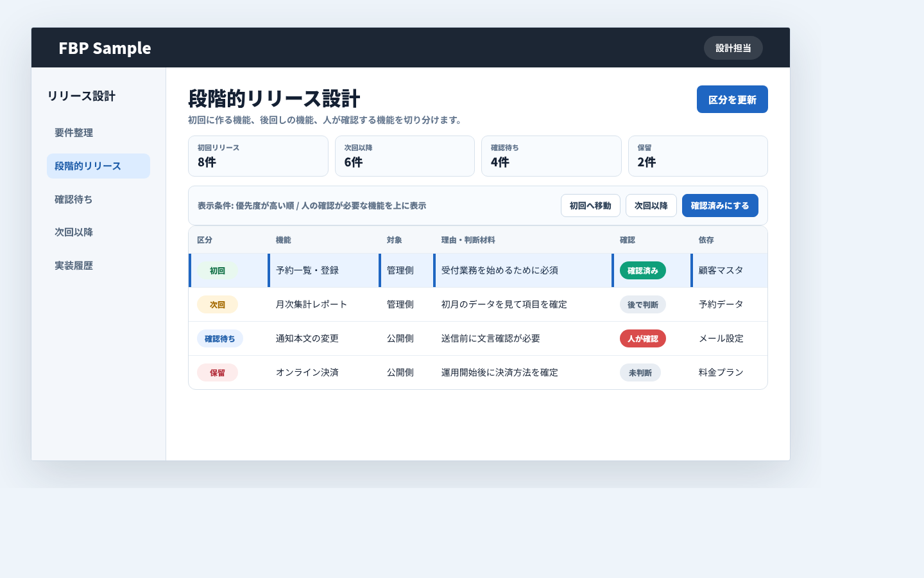Click the 初回 category badge
The width and height of the screenshot is (924, 578).
[218, 270]
